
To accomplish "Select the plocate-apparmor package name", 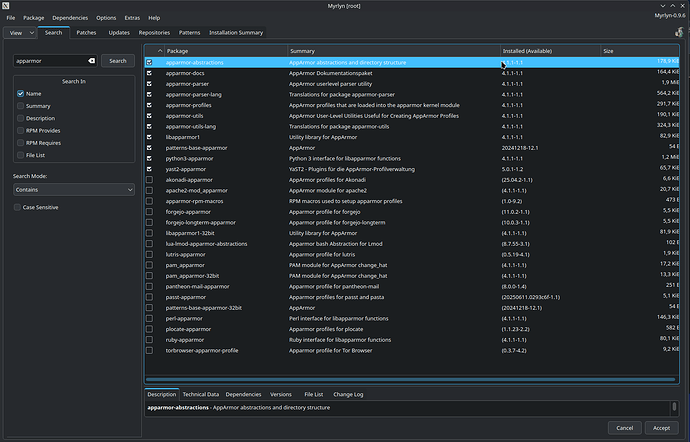I will coord(188,329).
